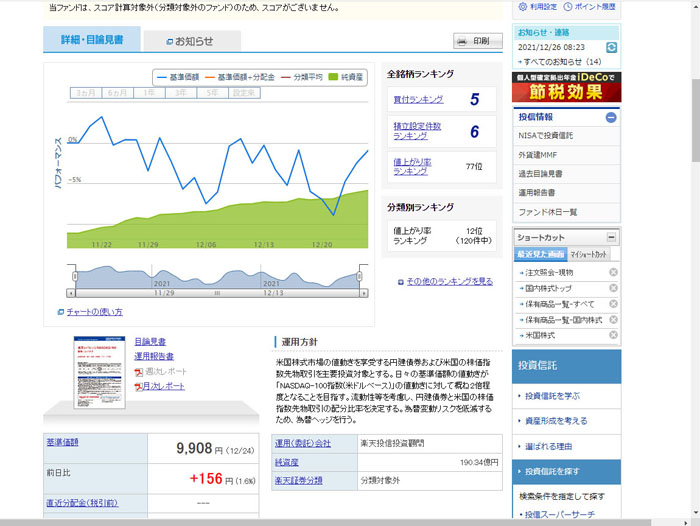Click the print (印刷) button
The height and width of the screenshot is (526, 700).
pyautogui.click(x=477, y=41)
